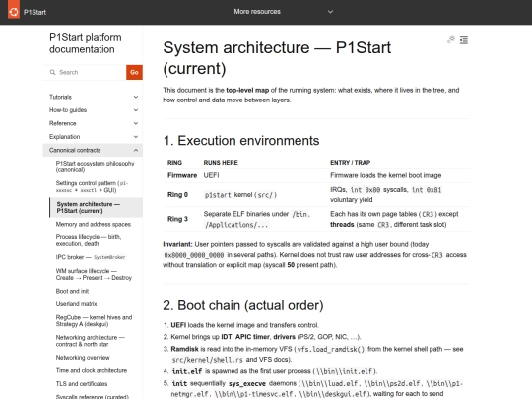This screenshot has width=532, height=399.
Task: Open Networking overview page
Action: pyautogui.click(x=83, y=358)
